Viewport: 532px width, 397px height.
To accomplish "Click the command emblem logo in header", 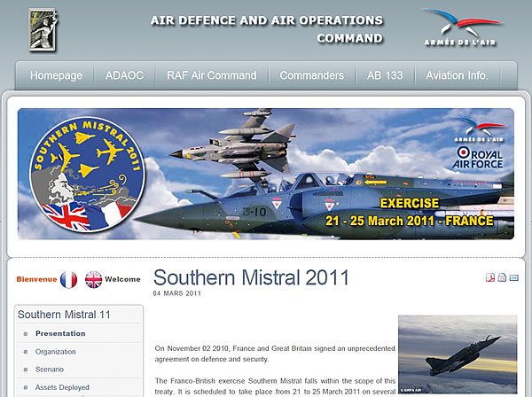I will [43, 30].
